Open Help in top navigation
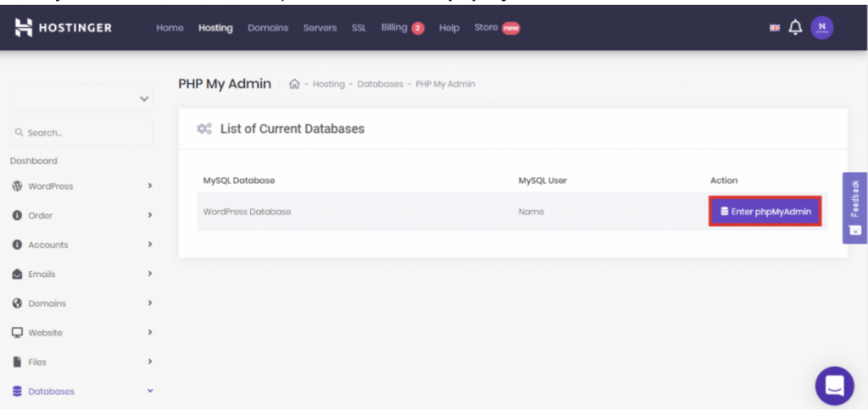The image size is (868, 410). (x=449, y=28)
